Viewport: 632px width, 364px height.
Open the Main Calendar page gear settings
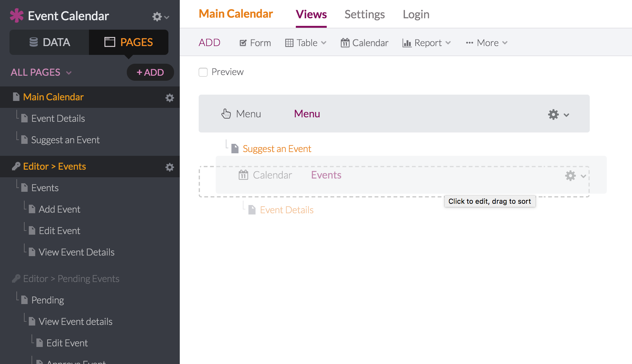[170, 97]
